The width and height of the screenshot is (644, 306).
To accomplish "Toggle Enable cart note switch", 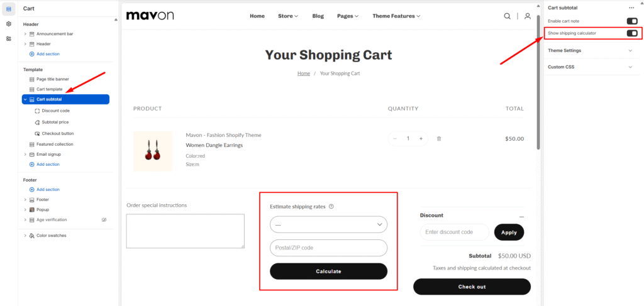I will point(631,21).
